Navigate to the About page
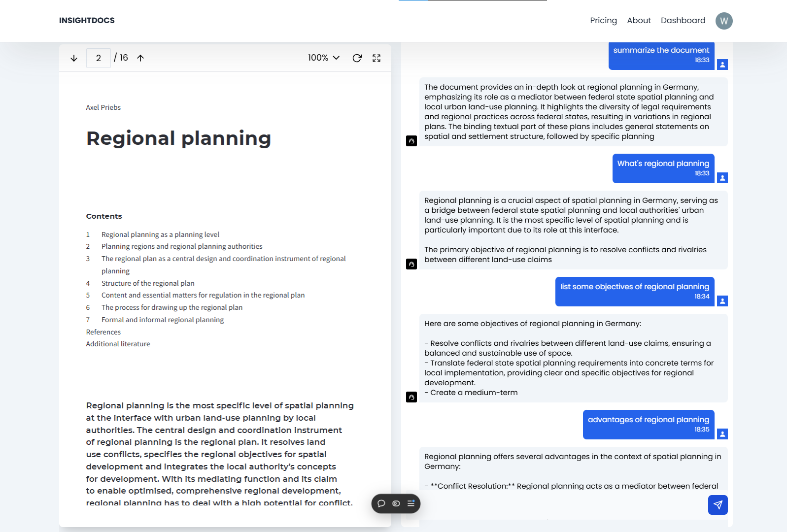 (x=639, y=21)
